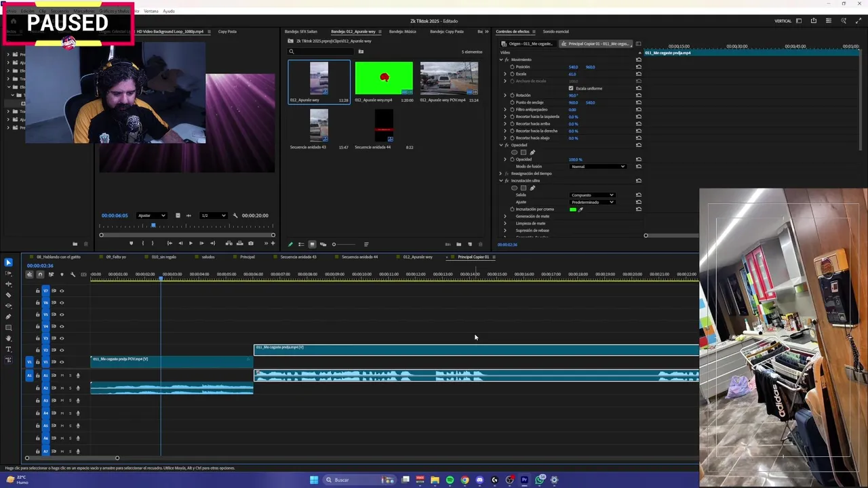Open Spotify from the Windows taskbar

click(x=450, y=480)
